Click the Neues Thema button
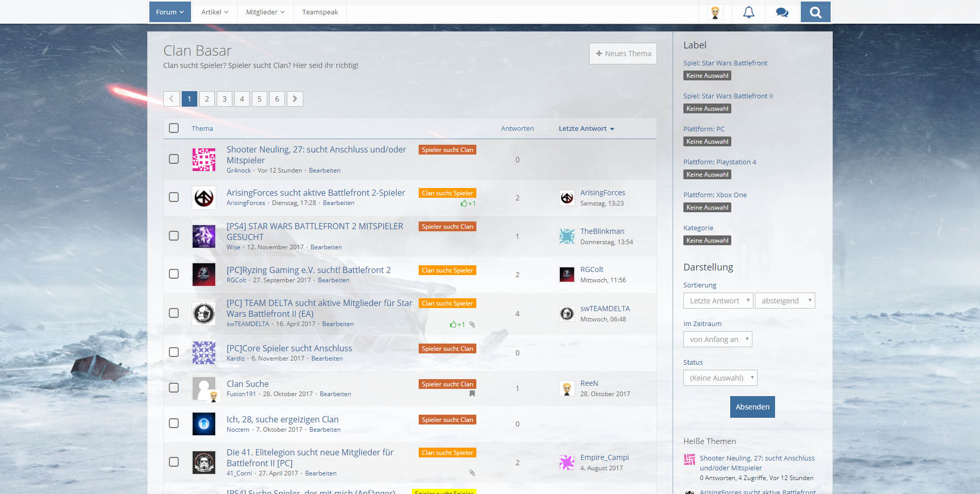This screenshot has height=494, width=980. 623,54
